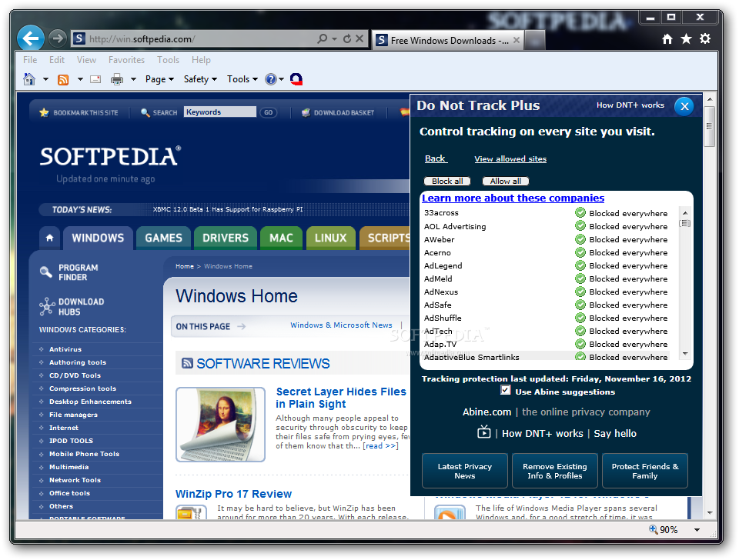Click the DNT+ video TV icon
Viewport: 739px width, 560px height.
[x=484, y=432]
